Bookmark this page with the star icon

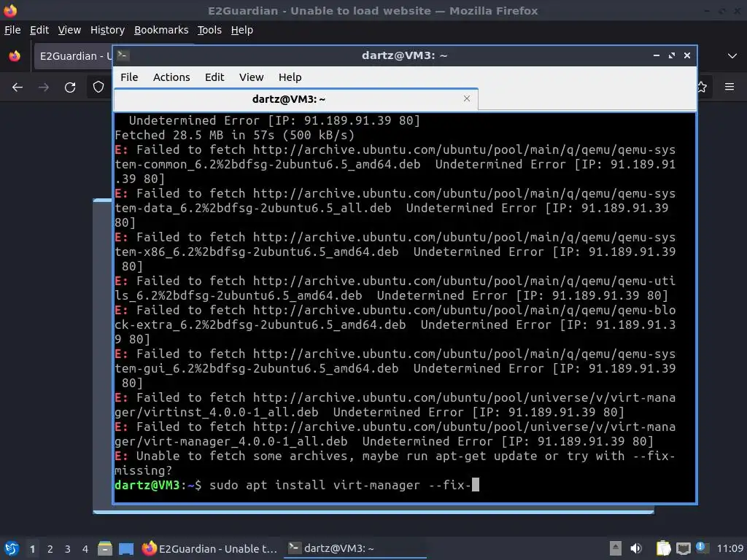click(703, 87)
